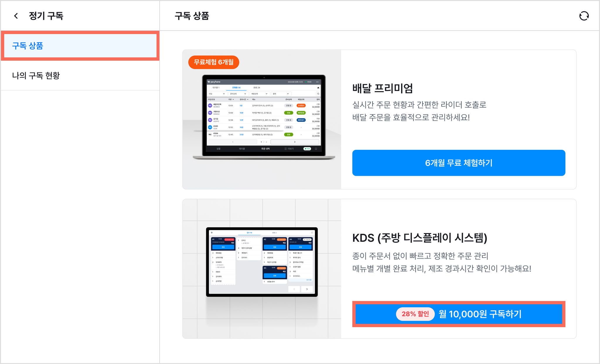Open the 준비상태 dropdown in the laptop preview

(x=238, y=94)
